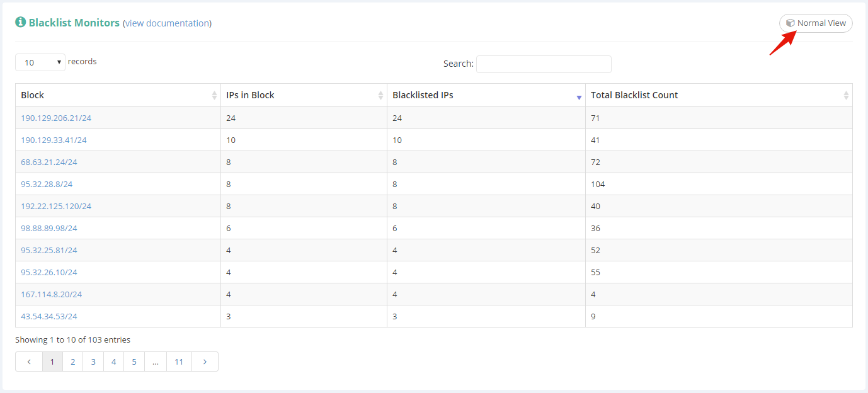Viewport: 868px width, 393px height.
Task: Open block 43.54.34.53/24
Action: 49,316
